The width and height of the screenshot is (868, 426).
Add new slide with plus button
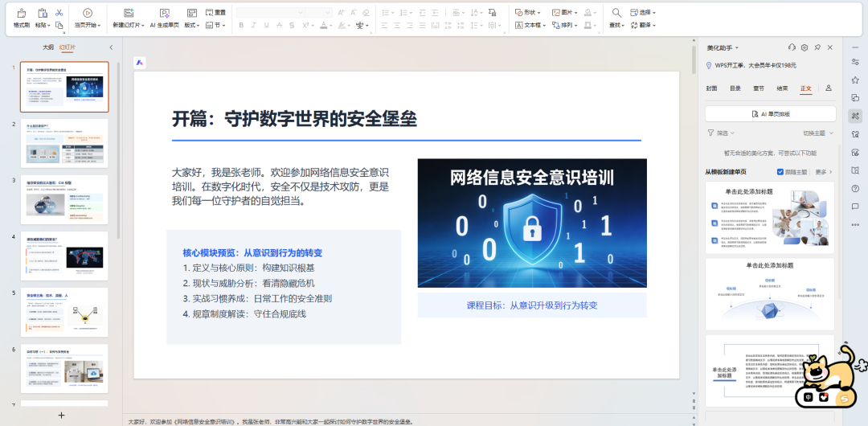point(61,415)
